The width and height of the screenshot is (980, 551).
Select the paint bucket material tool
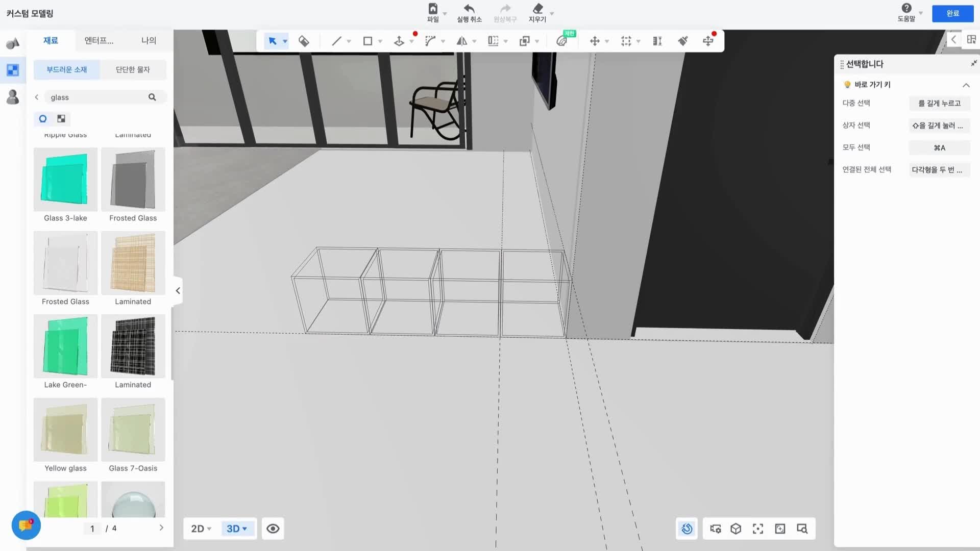(304, 41)
